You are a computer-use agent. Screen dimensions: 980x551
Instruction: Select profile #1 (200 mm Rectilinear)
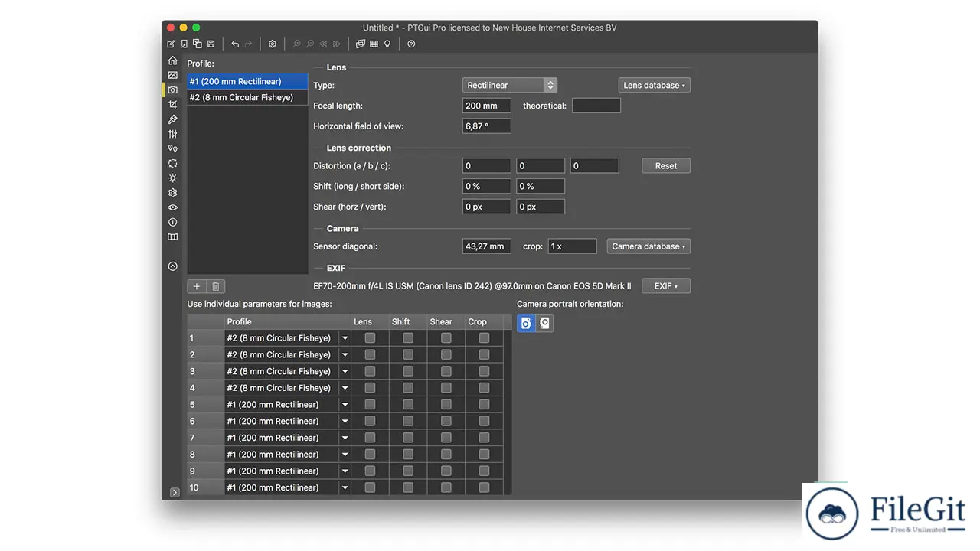click(x=247, y=81)
